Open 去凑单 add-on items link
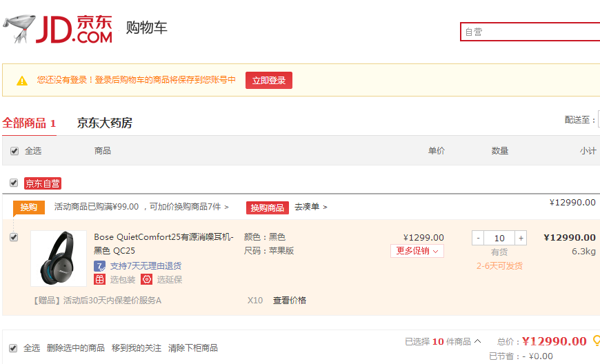600x364 pixels. click(x=311, y=207)
